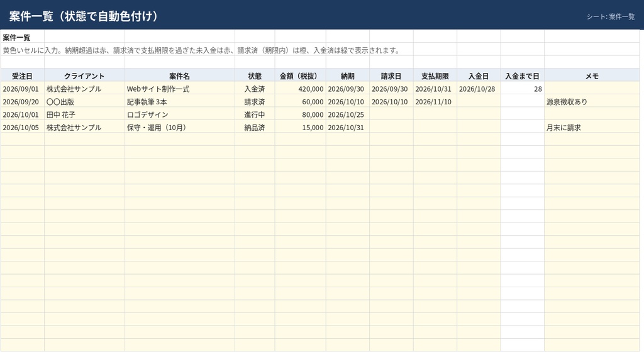Select the payment date cell 2026/10/28
644x352 pixels.
pyautogui.click(x=479, y=89)
